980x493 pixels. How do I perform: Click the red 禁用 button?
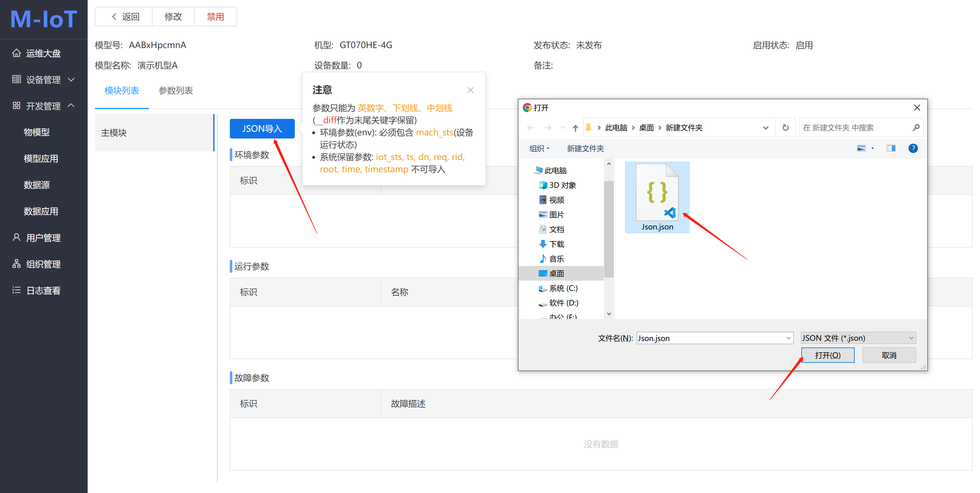pos(215,17)
